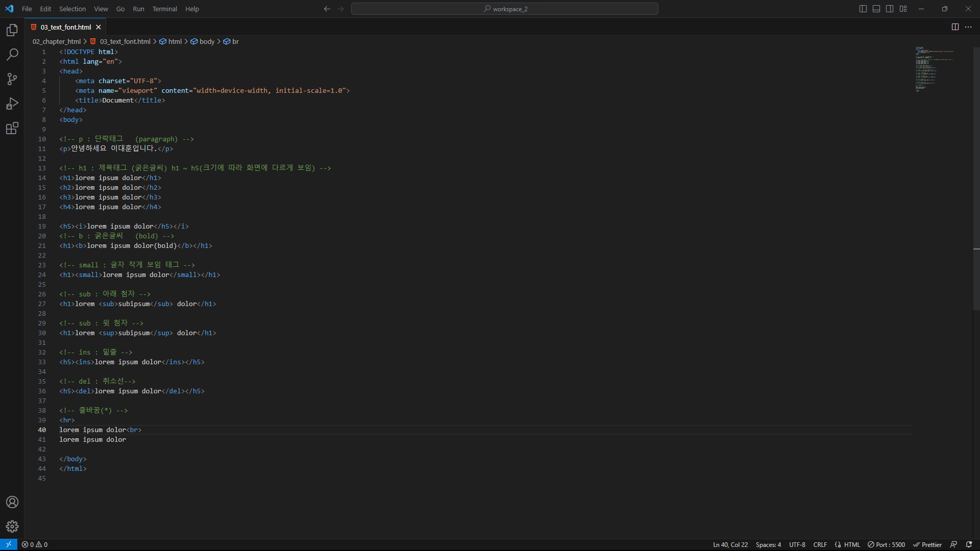Open the HTML language mode selector
980x551 pixels.
pyautogui.click(x=852, y=544)
